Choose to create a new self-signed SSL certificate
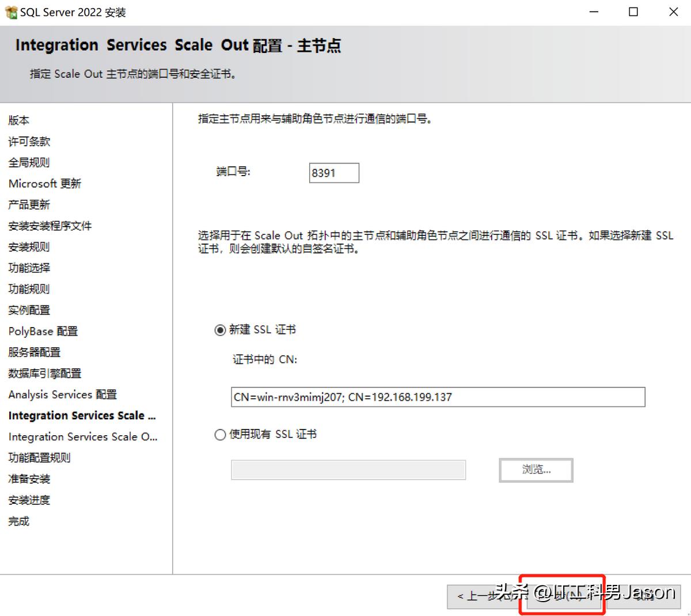This screenshot has height=616, width=691. 219,329
